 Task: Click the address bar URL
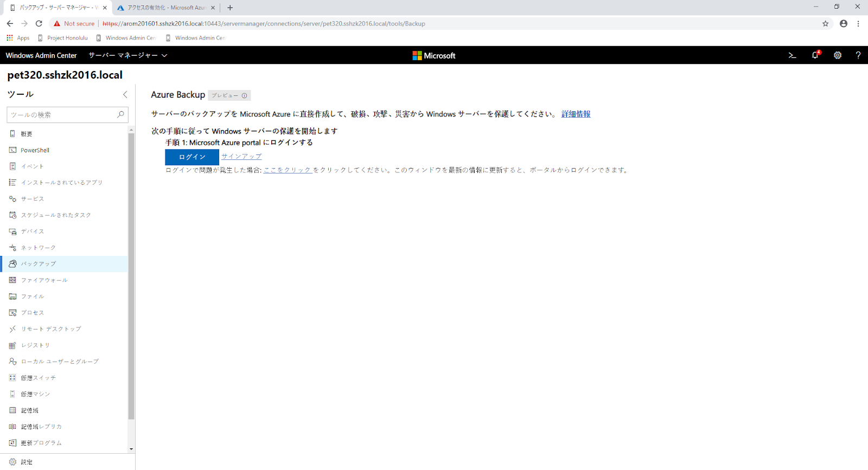[x=264, y=23]
